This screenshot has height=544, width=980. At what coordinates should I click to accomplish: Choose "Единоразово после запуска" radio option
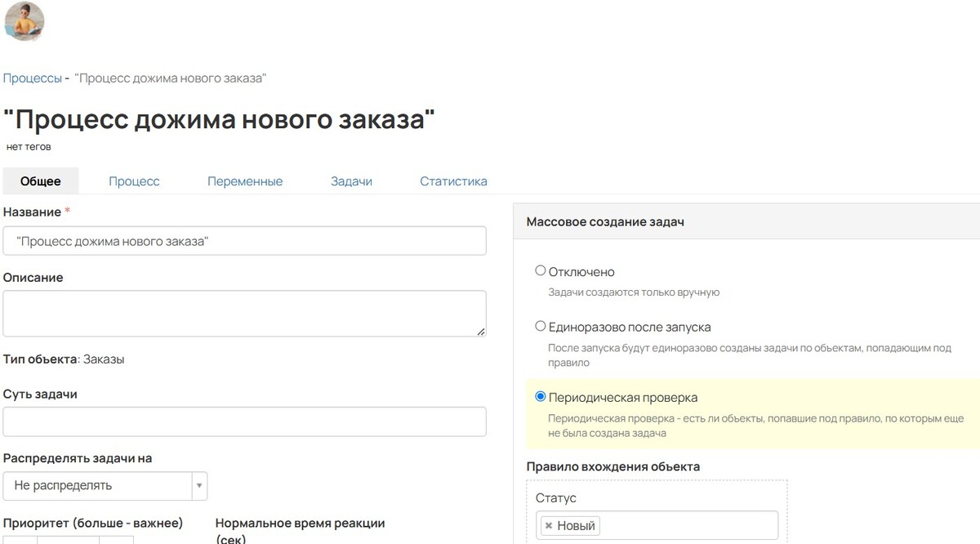point(540,327)
